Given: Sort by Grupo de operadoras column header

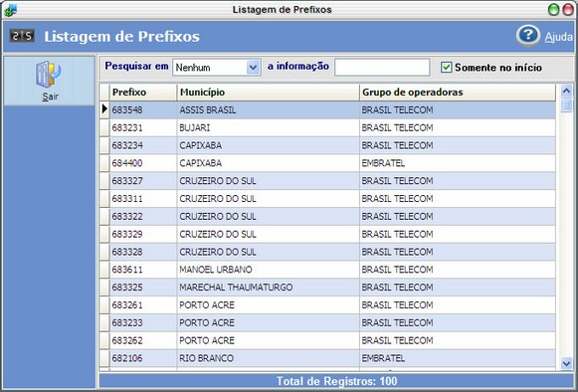Looking at the screenshot, I should (x=457, y=93).
